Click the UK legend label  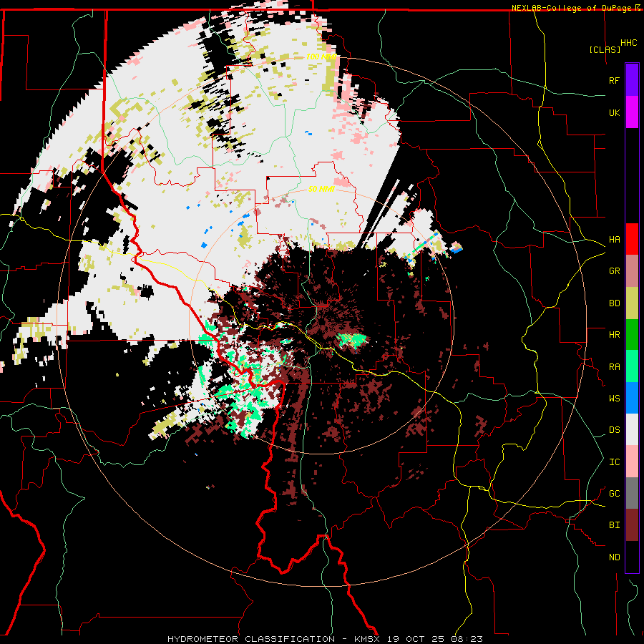click(614, 112)
